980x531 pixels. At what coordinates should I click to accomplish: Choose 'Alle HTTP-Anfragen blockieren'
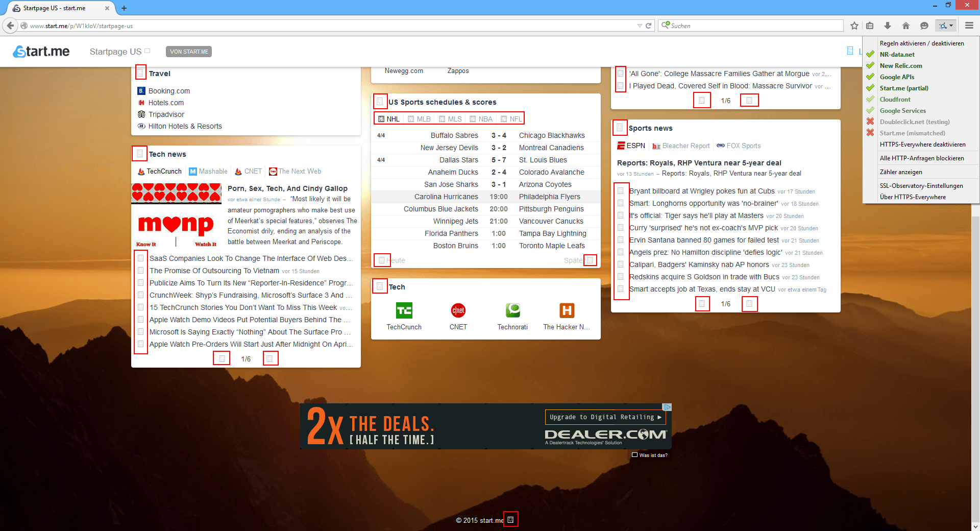pyautogui.click(x=922, y=158)
